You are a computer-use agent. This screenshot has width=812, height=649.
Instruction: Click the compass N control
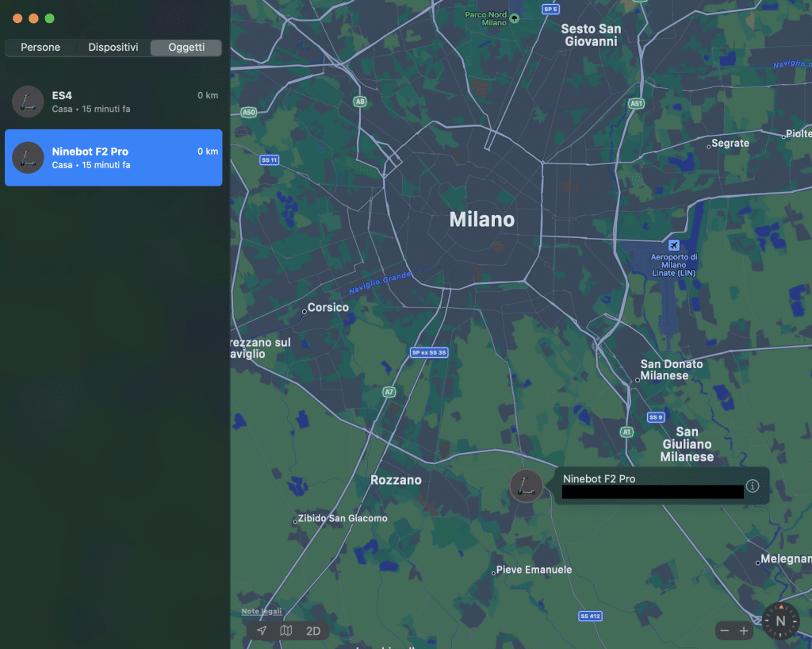point(780,621)
